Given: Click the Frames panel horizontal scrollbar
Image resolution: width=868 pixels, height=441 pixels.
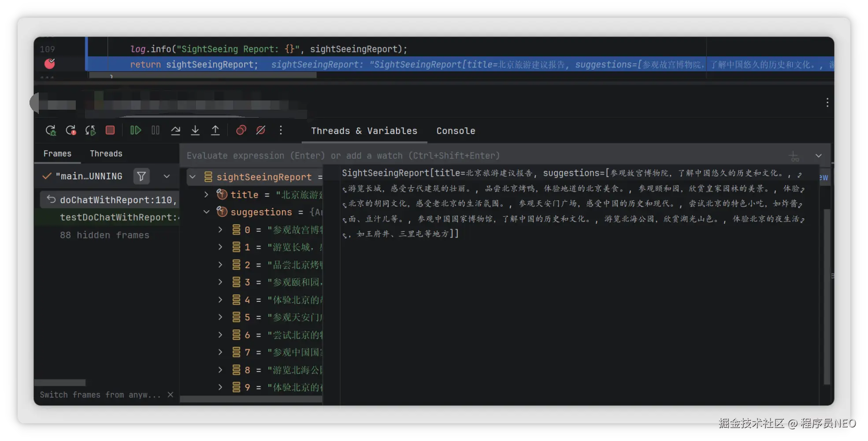Looking at the screenshot, I should (60, 382).
